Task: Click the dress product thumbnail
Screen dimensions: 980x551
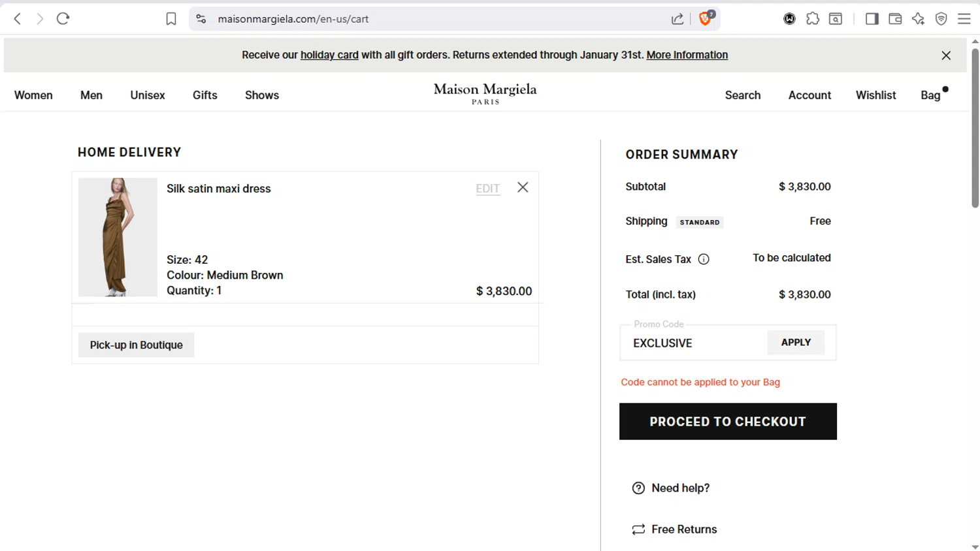Action: coord(118,237)
